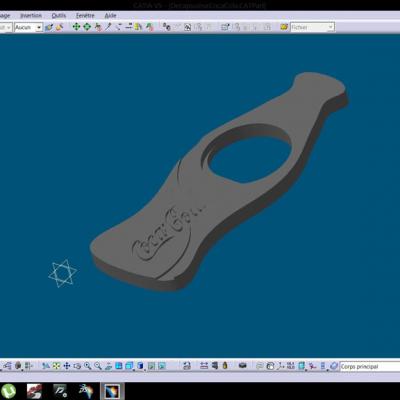Click the yellow catalog icon left of Fichier
400x400 pixels.
(284, 27)
